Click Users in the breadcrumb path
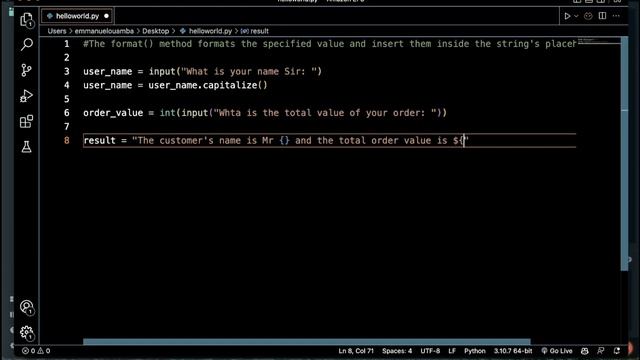This screenshot has height=360, width=640. coord(57,31)
